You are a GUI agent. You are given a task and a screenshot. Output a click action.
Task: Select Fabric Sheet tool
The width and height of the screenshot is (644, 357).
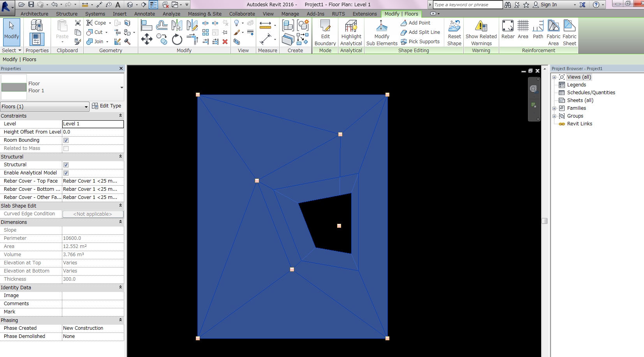(569, 33)
